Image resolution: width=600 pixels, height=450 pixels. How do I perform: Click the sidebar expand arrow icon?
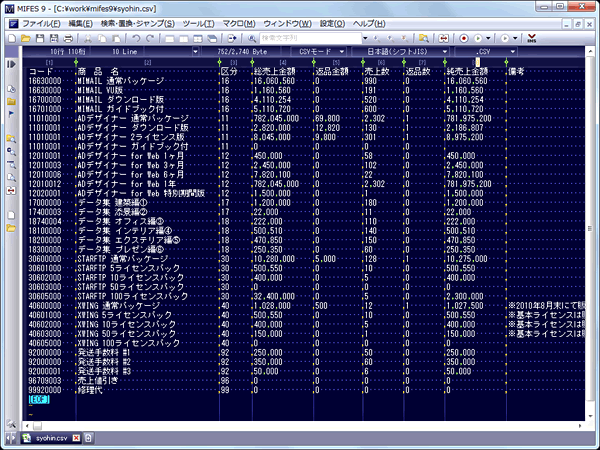tap(10, 64)
